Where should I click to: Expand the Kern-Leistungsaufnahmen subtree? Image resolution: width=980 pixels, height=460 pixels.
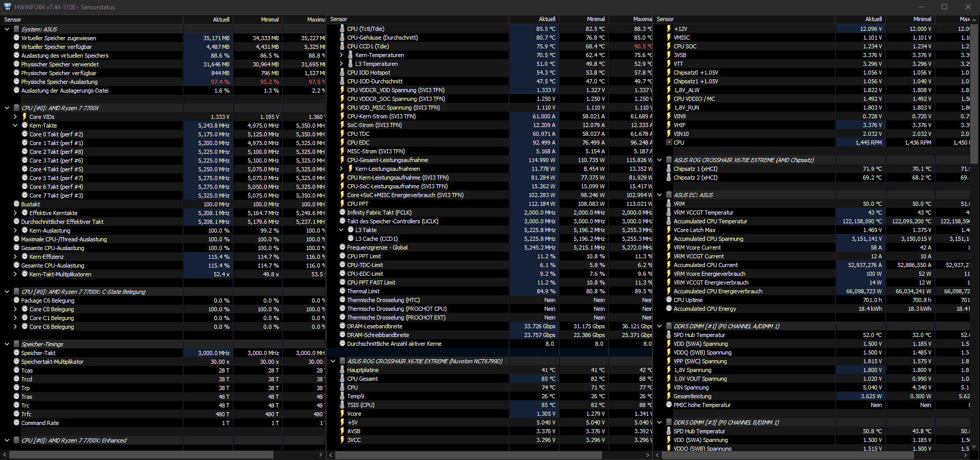click(341, 169)
